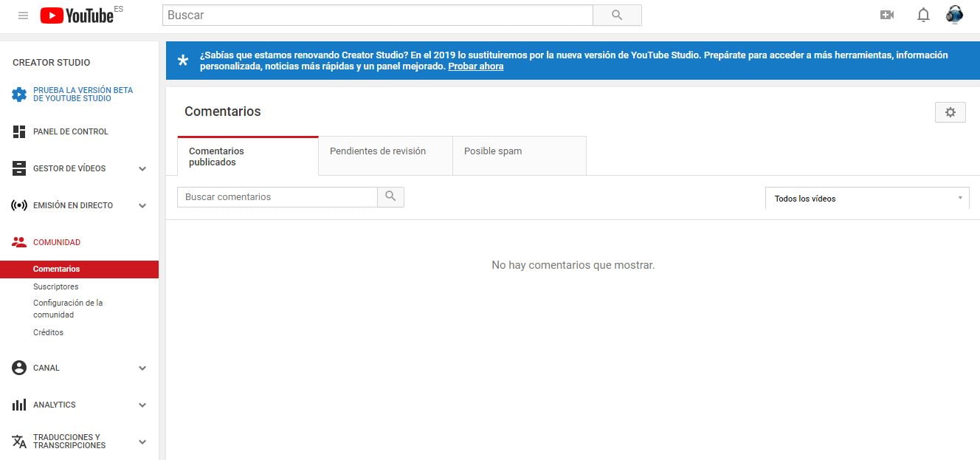The image size is (980, 460).
Task: Expand the Emisión en directo section
Action: tap(142, 206)
